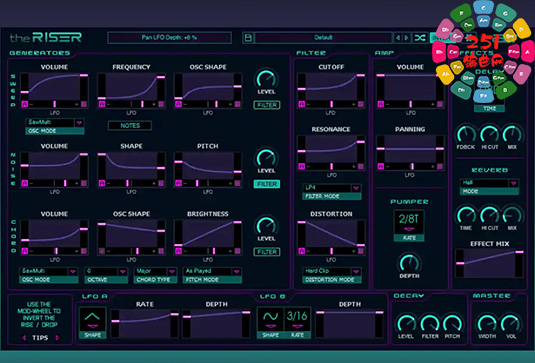This screenshot has width=535, height=363.
Task: Click the Master WIDTH knob
Action: tap(487, 324)
